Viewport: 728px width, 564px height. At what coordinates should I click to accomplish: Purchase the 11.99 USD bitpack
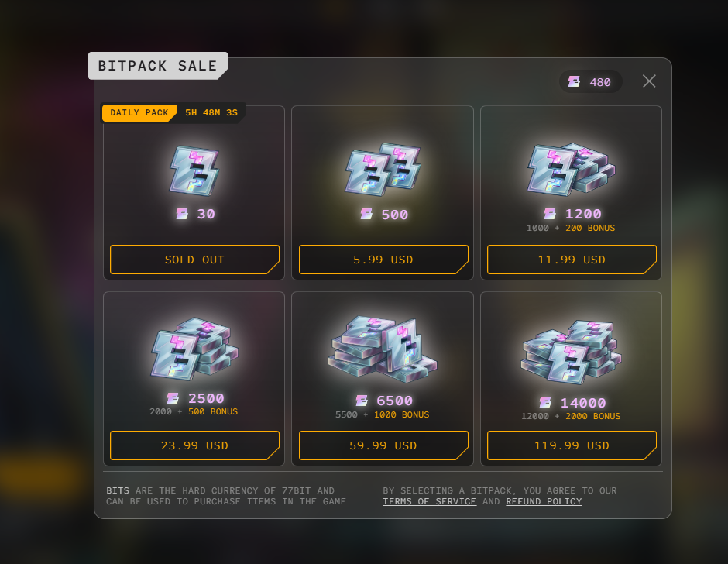point(572,260)
